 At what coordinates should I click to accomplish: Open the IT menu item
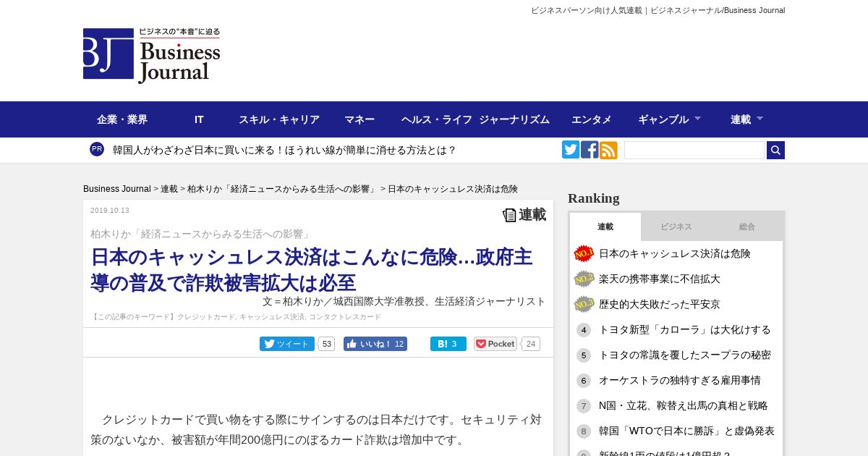199,119
